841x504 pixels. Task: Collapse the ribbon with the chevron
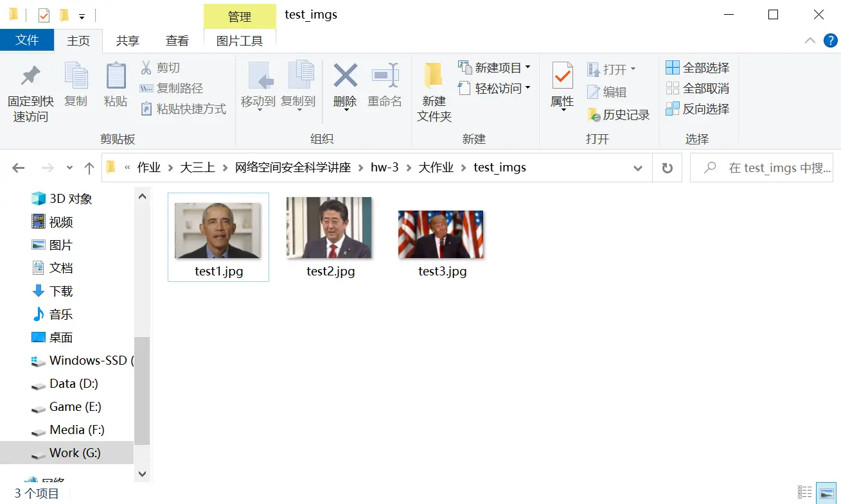(811, 40)
